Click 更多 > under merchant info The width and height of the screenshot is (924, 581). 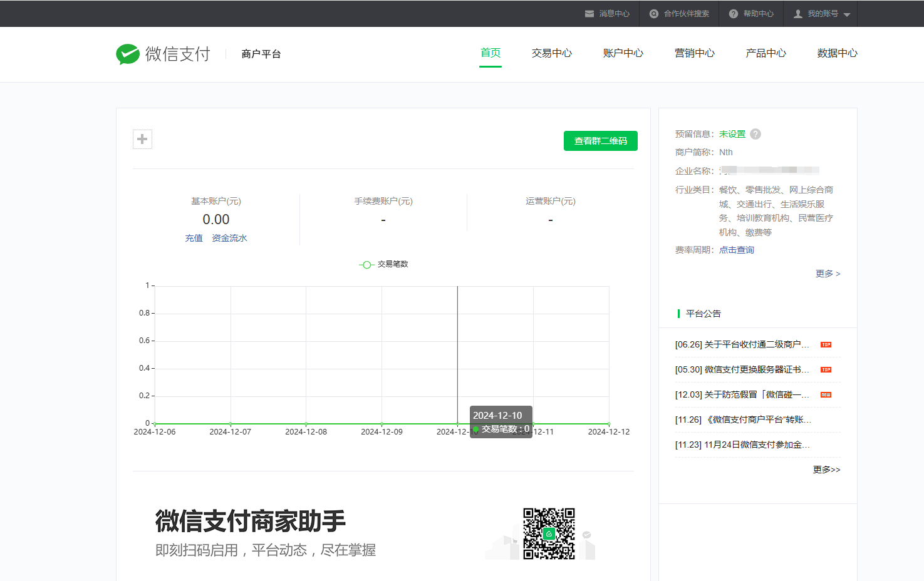[x=828, y=274]
